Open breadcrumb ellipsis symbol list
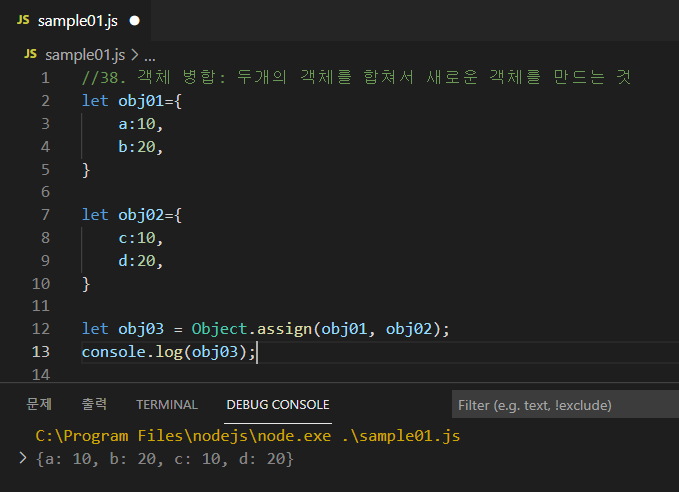The image size is (679, 492). pyautogui.click(x=150, y=56)
